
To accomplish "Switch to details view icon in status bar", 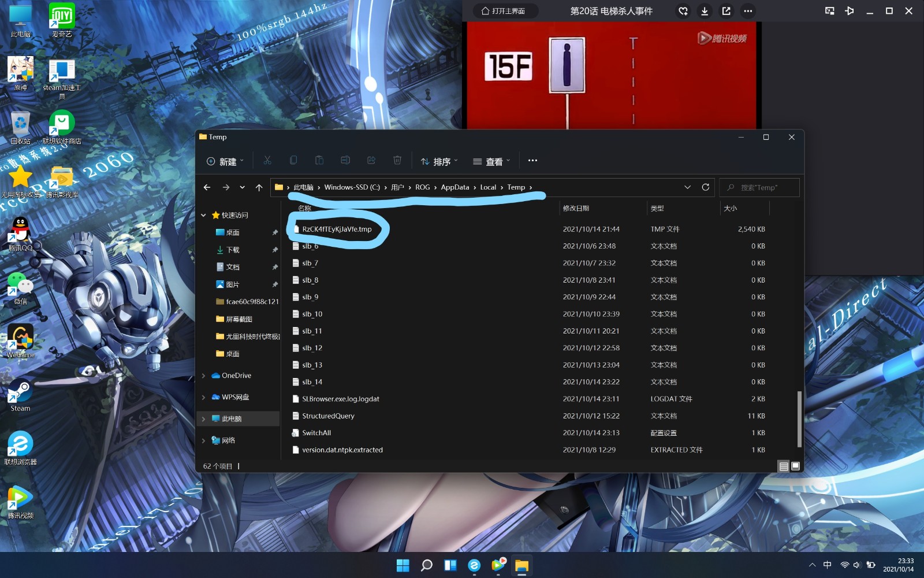I will [x=784, y=466].
